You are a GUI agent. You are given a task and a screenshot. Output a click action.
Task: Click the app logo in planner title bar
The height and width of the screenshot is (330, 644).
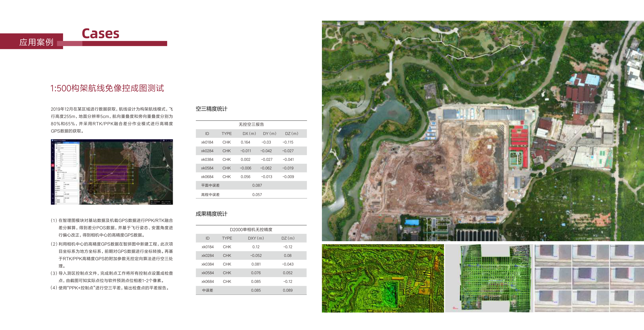pyautogui.click(x=53, y=141)
